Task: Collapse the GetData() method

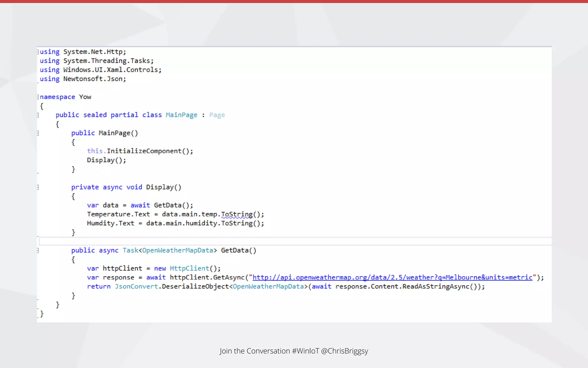Action: pyautogui.click(x=38, y=250)
